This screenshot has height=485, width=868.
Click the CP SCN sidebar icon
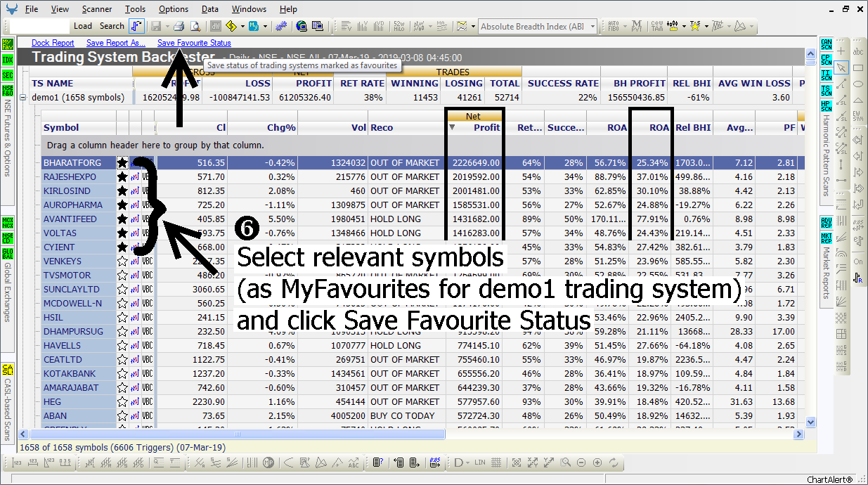pyautogui.click(x=827, y=60)
